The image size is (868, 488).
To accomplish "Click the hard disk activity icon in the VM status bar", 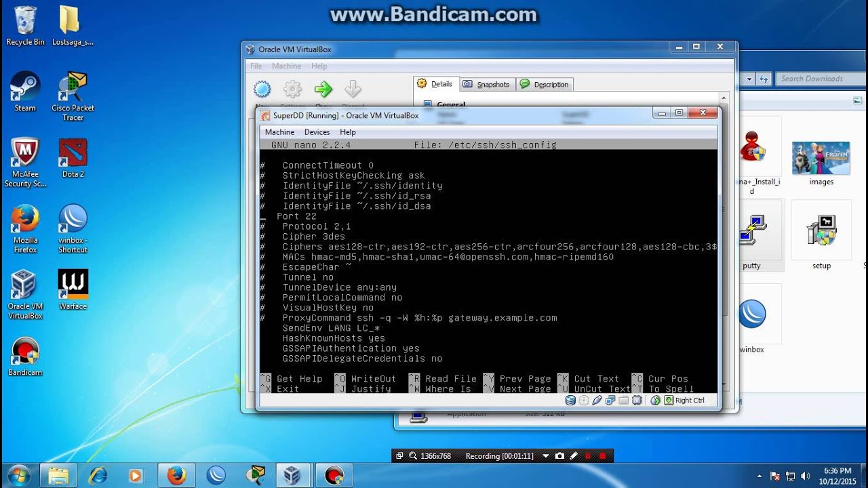I will pyautogui.click(x=570, y=400).
